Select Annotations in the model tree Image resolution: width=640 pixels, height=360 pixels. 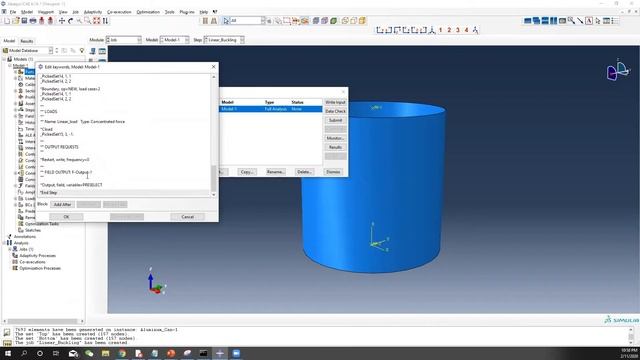(x=24, y=237)
